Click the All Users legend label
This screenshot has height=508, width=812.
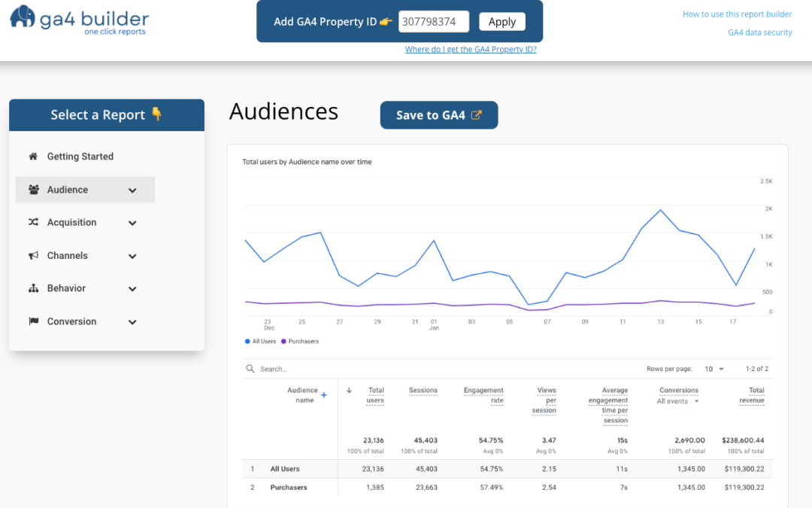(264, 341)
